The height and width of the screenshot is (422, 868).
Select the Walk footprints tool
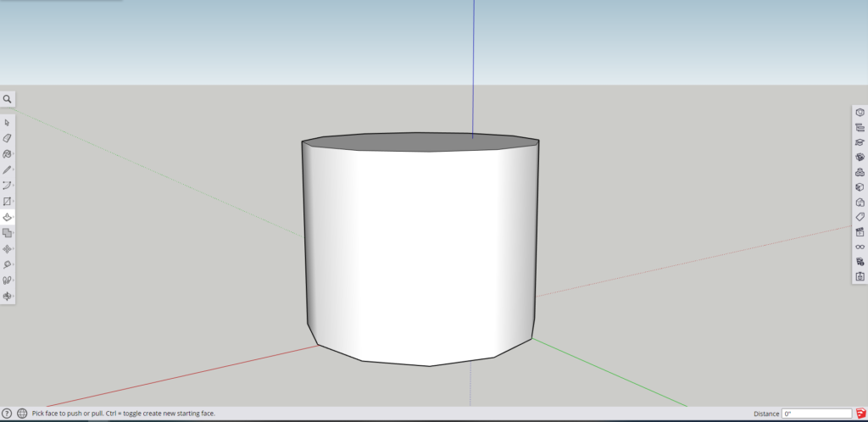click(7, 280)
